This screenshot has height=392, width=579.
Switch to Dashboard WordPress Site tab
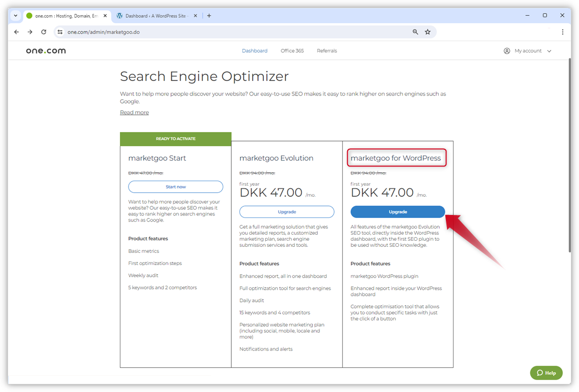(x=154, y=16)
